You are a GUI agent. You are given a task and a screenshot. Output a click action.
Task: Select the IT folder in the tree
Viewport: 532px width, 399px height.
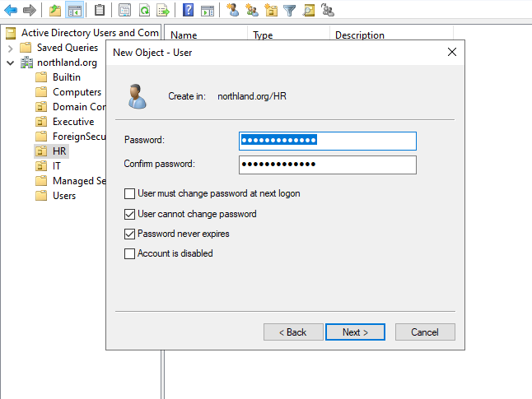tap(56, 166)
